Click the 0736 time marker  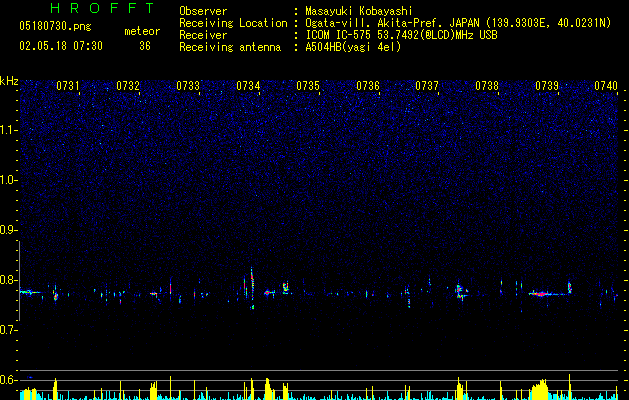pos(368,86)
